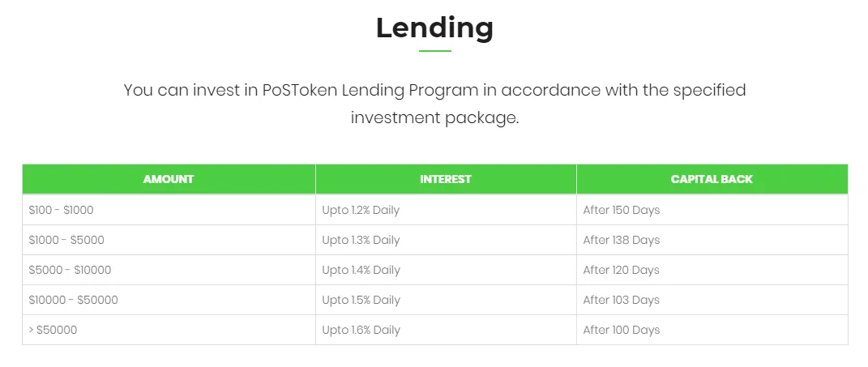Click the After 120 Days cell

(622, 270)
